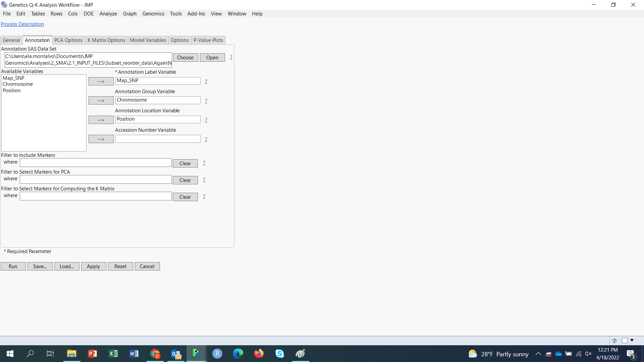Image resolution: width=644 pixels, height=362 pixels.
Task: Check the battery status icon
Action: click(569, 354)
